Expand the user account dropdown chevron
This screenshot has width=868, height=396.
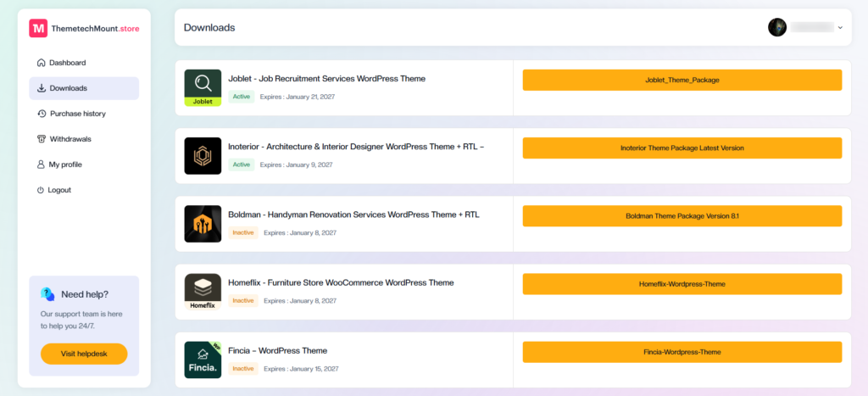(840, 27)
